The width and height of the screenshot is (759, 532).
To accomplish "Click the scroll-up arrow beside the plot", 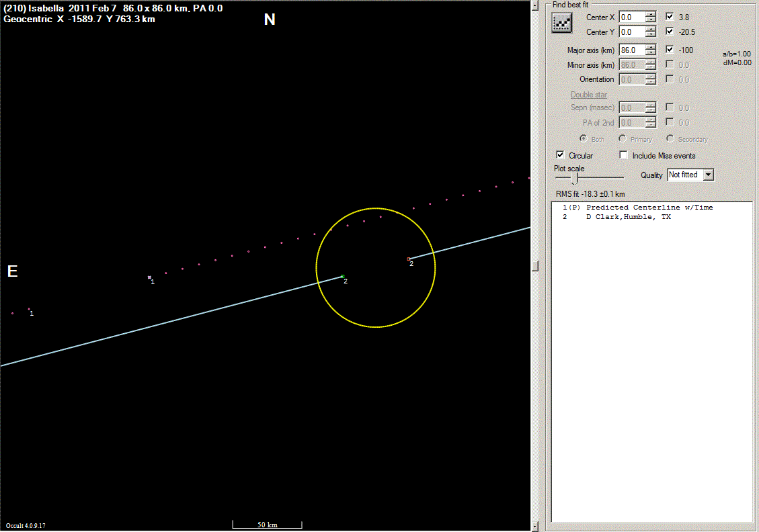I will (x=535, y=5).
